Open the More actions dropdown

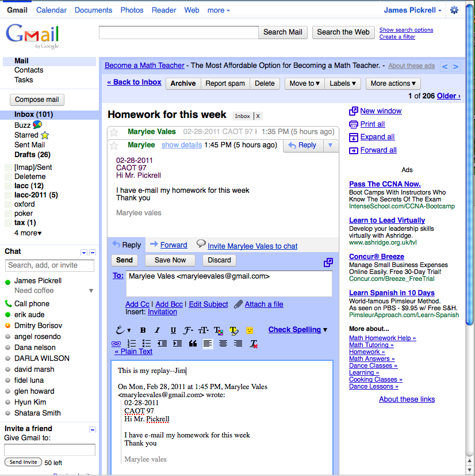(x=393, y=83)
